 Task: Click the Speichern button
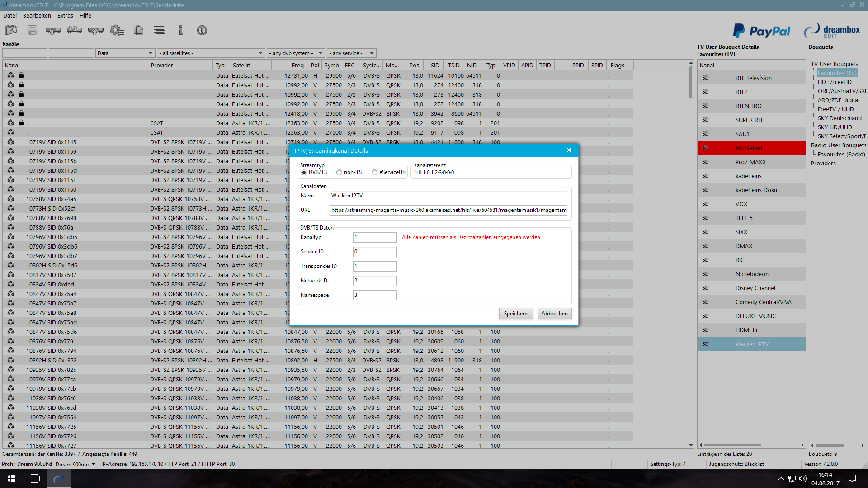click(515, 314)
